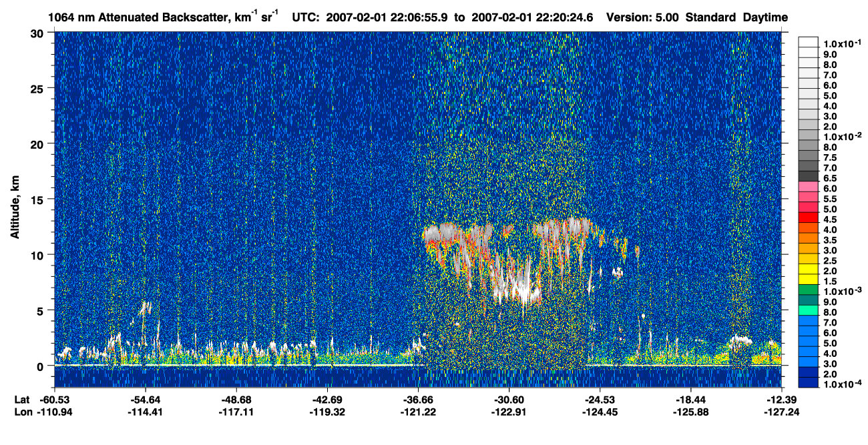Image resolution: width=868 pixels, height=445 pixels.
Task: Click the white swatch at the top of the scale
Action: click(808, 41)
